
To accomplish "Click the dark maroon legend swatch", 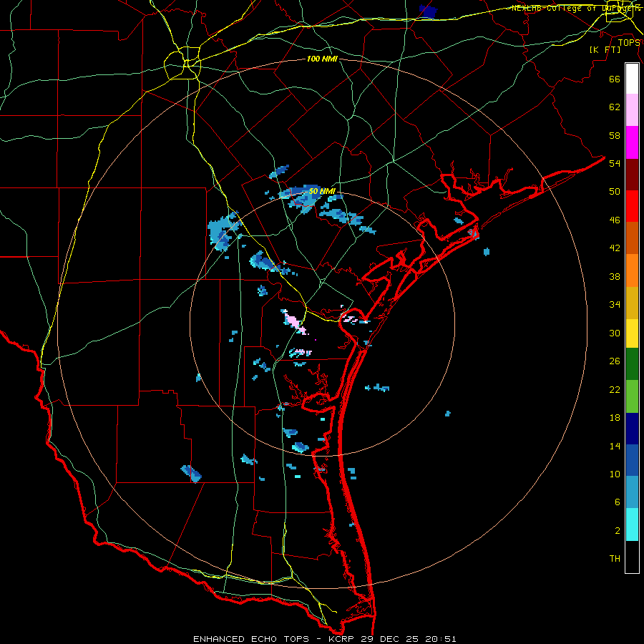I will [x=632, y=175].
